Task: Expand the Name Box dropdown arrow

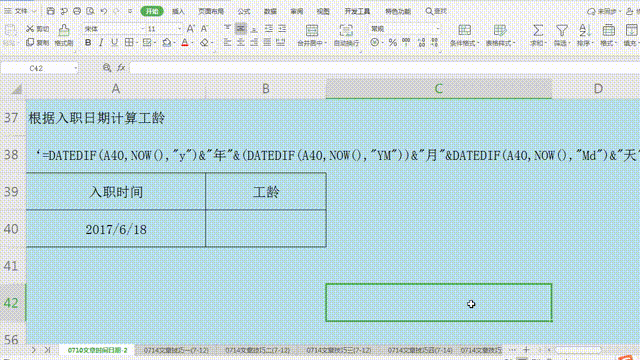Action: [76, 68]
